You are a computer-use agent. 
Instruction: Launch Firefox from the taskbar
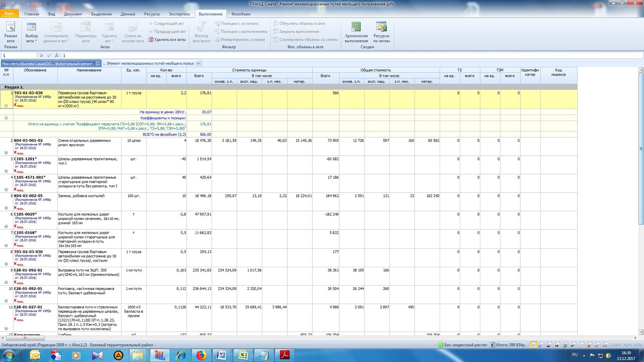click(x=201, y=355)
